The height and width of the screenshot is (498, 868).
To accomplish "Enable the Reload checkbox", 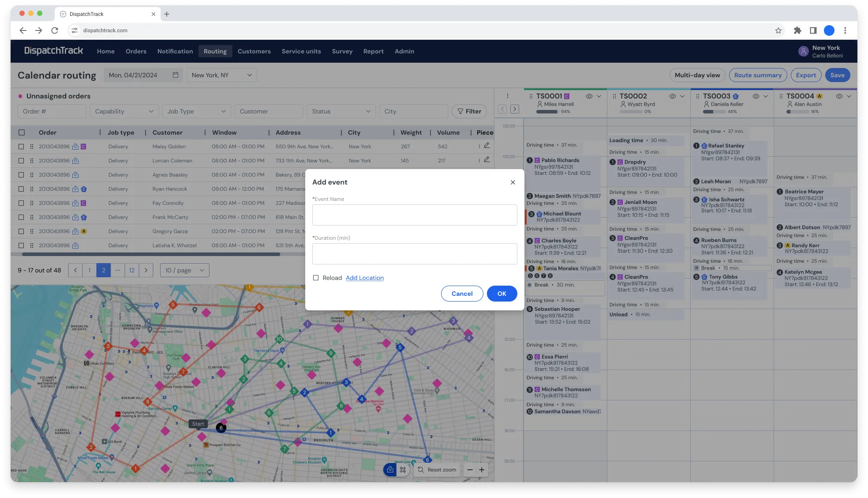I will pos(316,278).
